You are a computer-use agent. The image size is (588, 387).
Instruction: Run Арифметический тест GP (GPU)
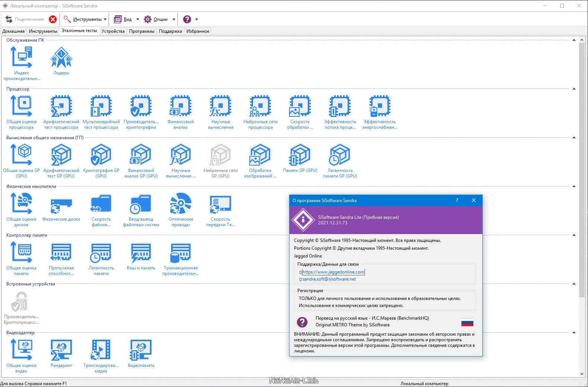(61, 161)
